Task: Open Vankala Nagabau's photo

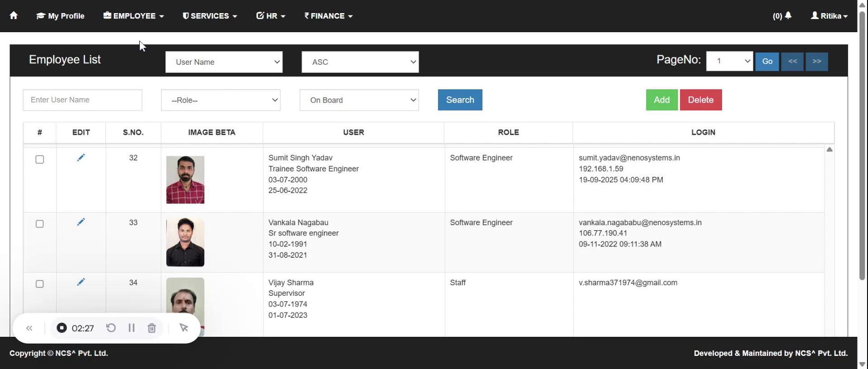Action: [x=185, y=242]
